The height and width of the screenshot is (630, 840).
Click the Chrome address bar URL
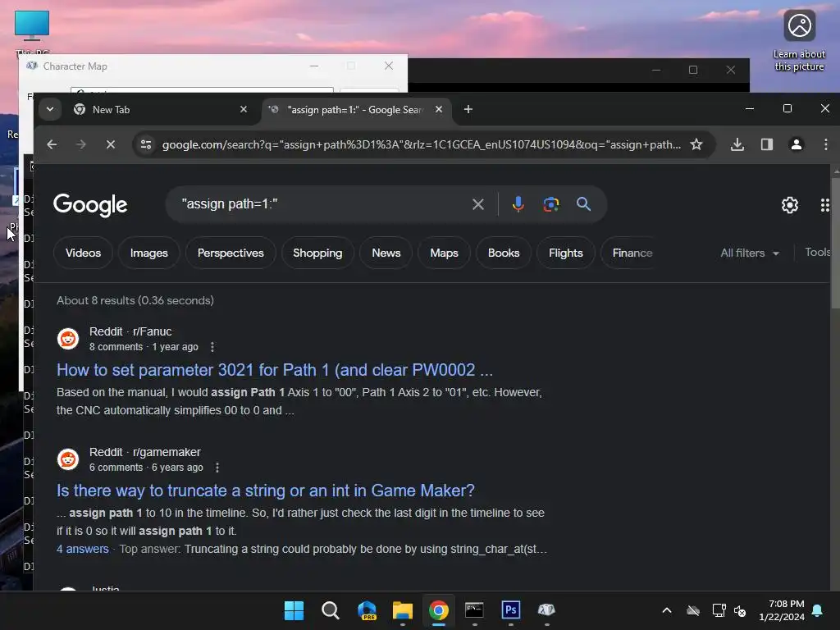point(421,144)
